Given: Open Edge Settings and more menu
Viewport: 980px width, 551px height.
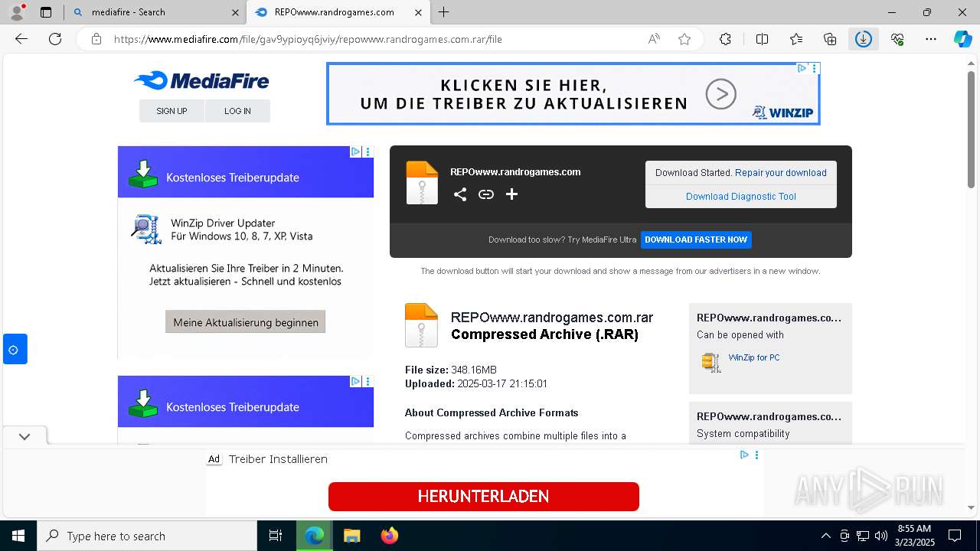Looking at the screenshot, I should click(931, 39).
